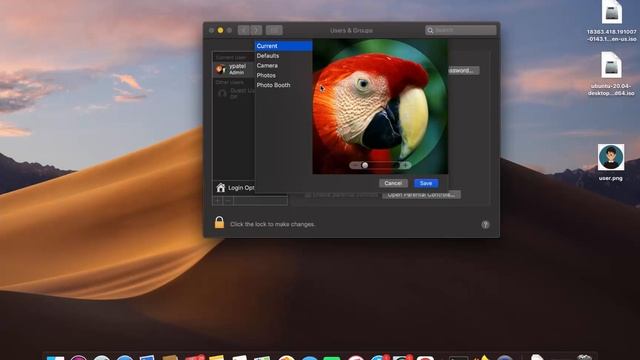Click the zoom-in icon beside the slider
The width and height of the screenshot is (640, 360).
click(x=405, y=165)
